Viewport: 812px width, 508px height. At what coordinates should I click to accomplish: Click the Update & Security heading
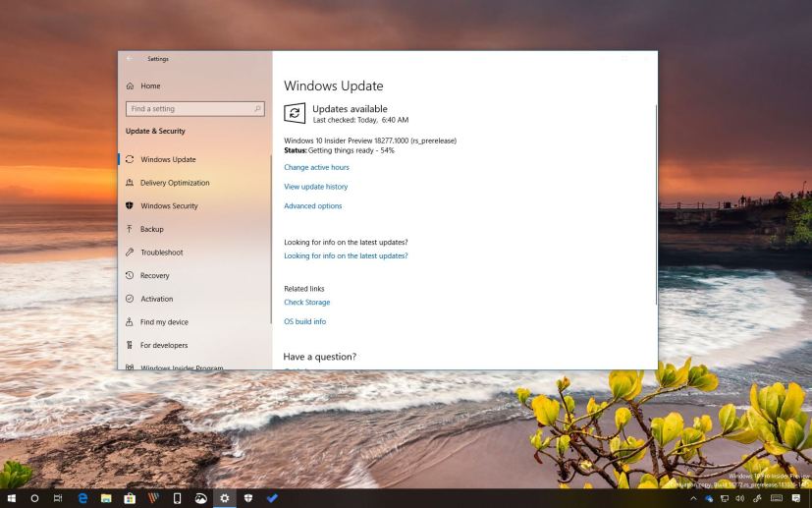[155, 131]
